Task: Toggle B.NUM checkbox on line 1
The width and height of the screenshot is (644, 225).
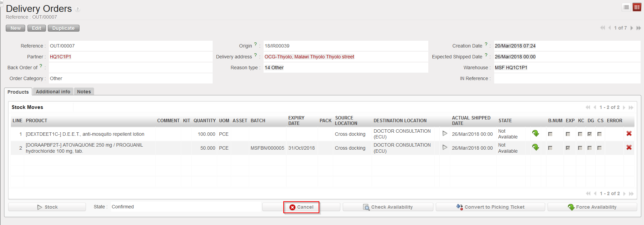Action: pyautogui.click(x=550, y=134)
